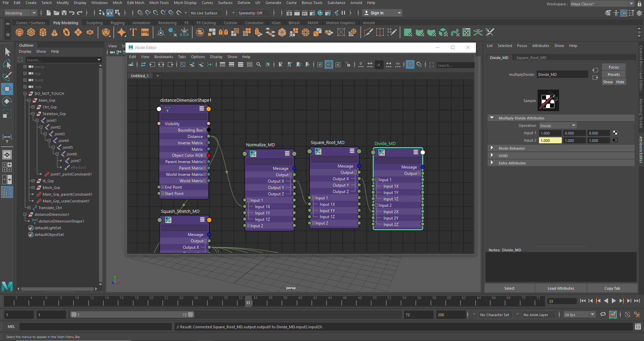Toggle full node display mode in Node Editor
Viewport: 644px width, 341px height.
point(241,64)
